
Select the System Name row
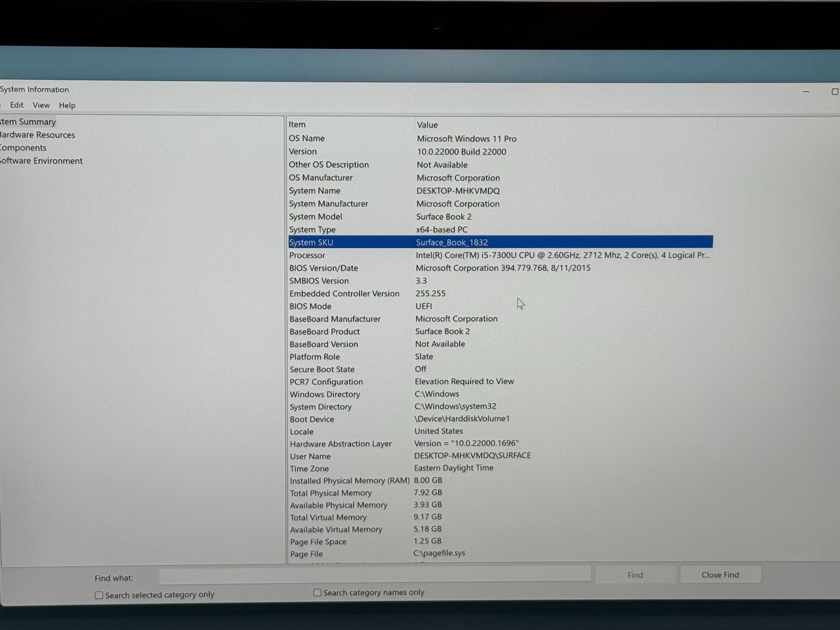(x=500, y=191)
